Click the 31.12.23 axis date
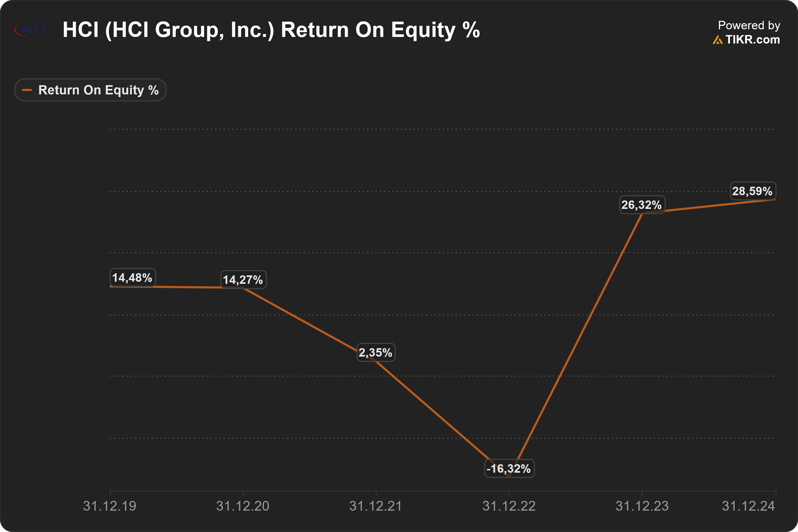 (642, 506)
